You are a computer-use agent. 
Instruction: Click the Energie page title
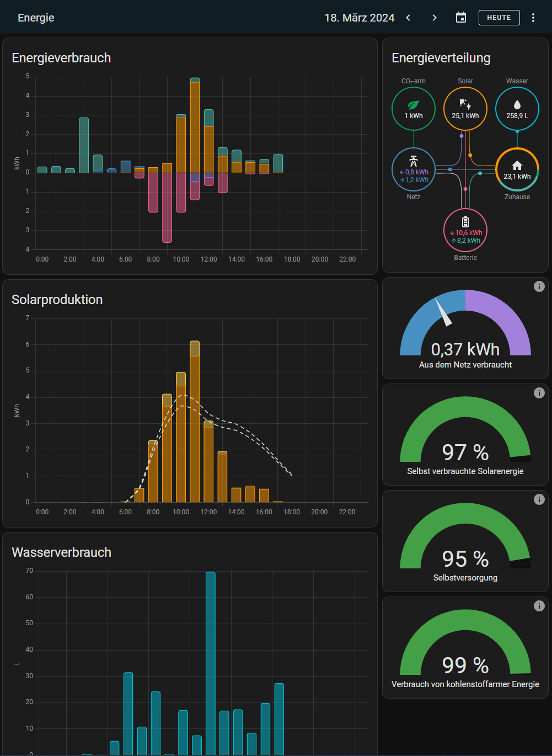point(36,18)
